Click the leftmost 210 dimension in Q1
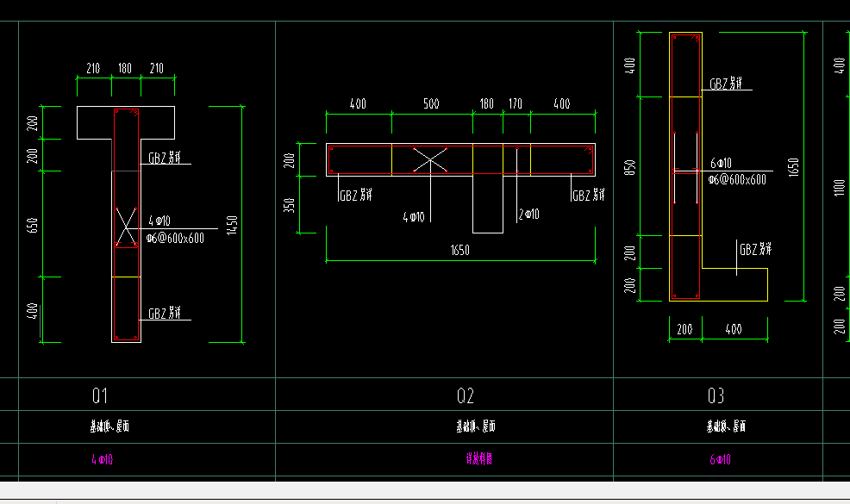 click(93, 68)
